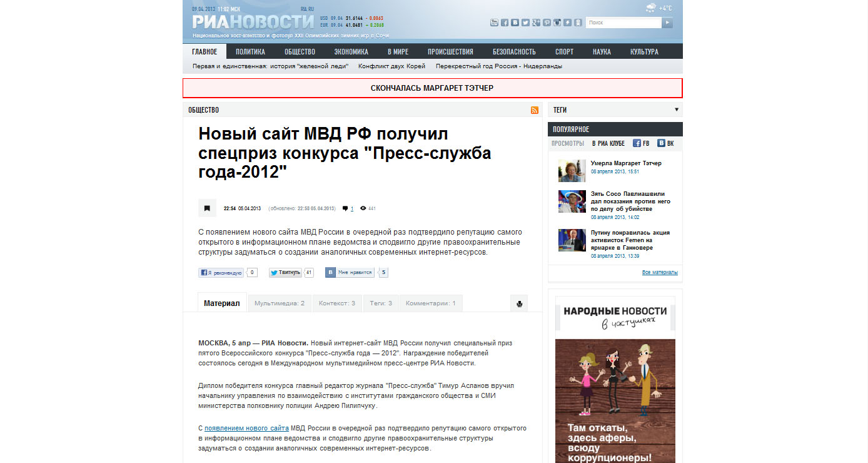Open the VKontakte icon in header

click(x=515, y=23)
